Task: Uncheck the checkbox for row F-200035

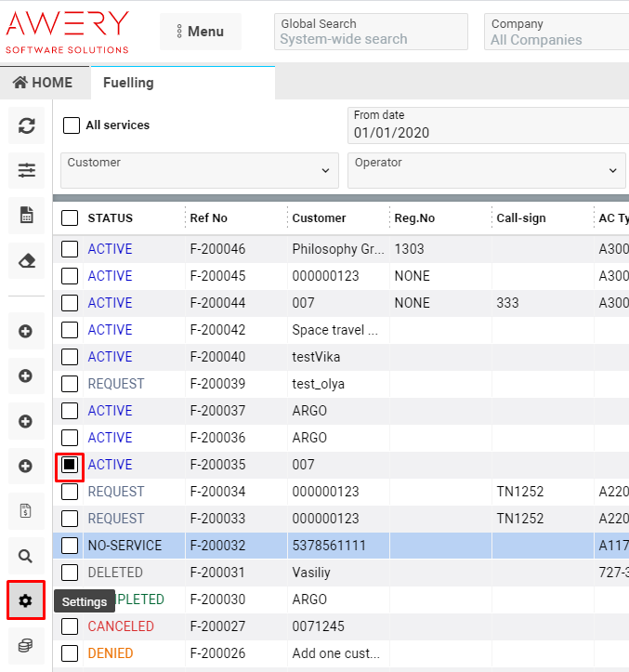Action: pyautogui.click(x=70, y=465)
